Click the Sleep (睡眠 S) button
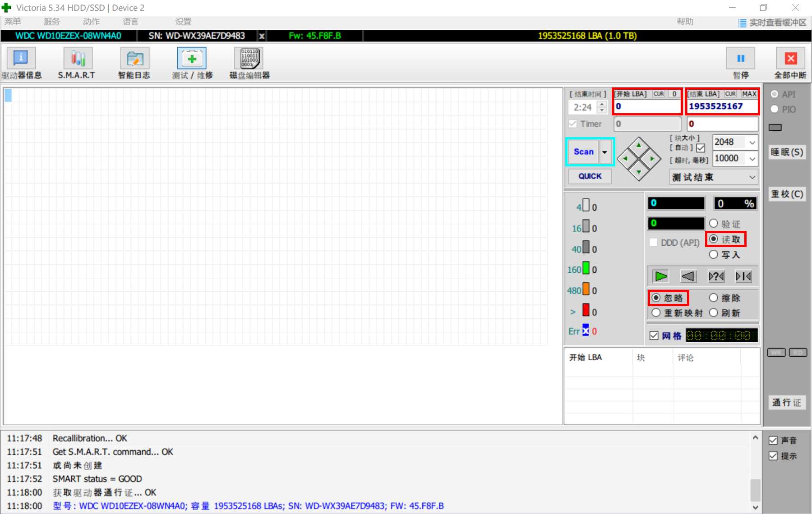The width and height of the screenshot is (812, 514). coord(787,152)
